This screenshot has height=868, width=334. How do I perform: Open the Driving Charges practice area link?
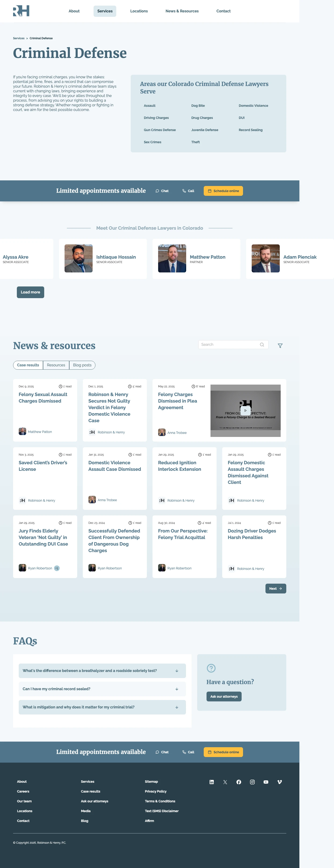point(156,118)
